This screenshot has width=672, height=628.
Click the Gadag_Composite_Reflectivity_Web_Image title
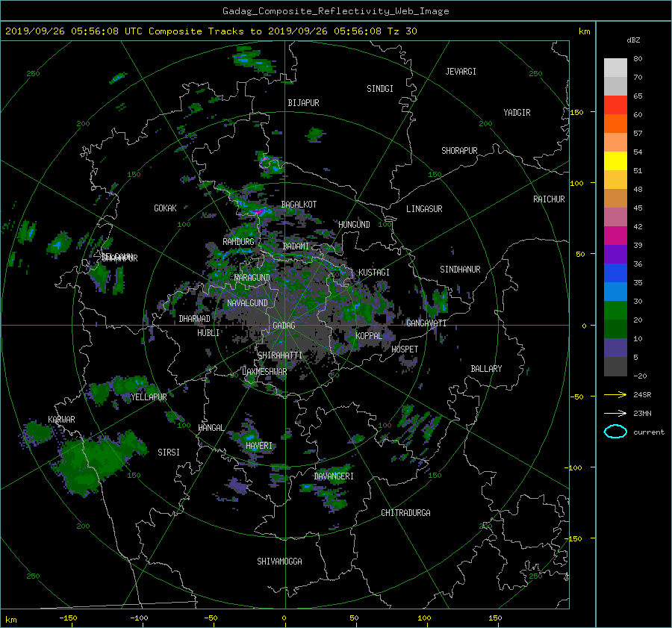tap(335, 11)
